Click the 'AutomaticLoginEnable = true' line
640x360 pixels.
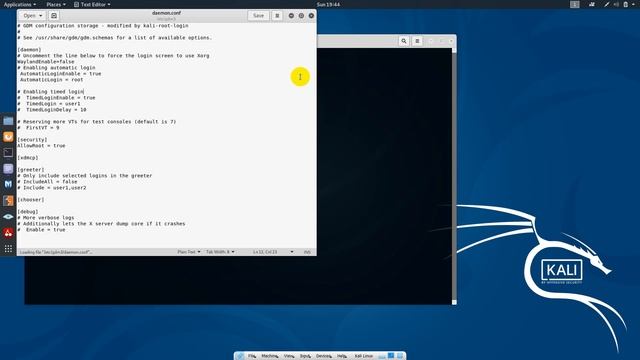[x=60, y=73]
